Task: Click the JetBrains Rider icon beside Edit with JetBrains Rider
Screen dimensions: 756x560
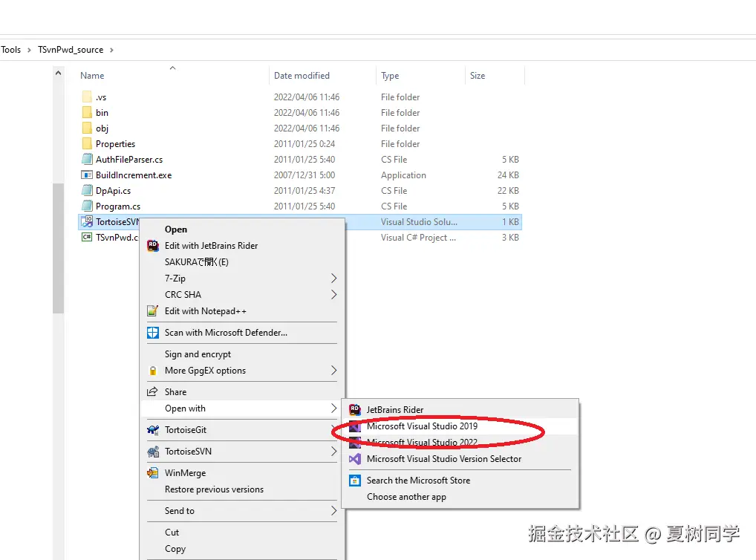Action: point(153,246)
